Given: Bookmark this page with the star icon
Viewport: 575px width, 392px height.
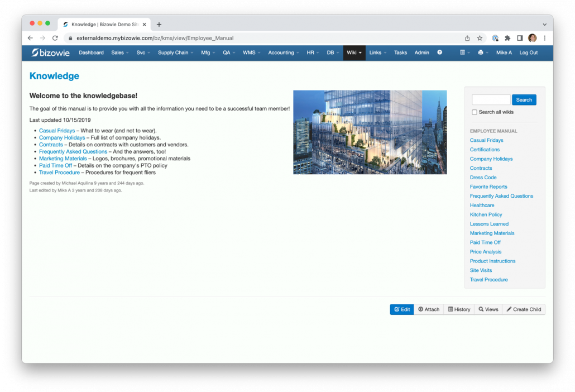Looking at the screenshot, I should 480,38.
